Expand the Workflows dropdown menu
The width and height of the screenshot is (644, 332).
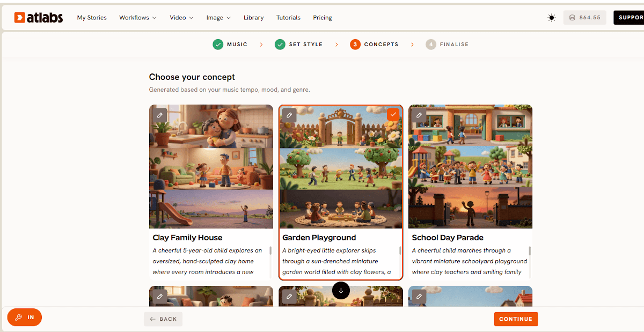coord(138,18)
